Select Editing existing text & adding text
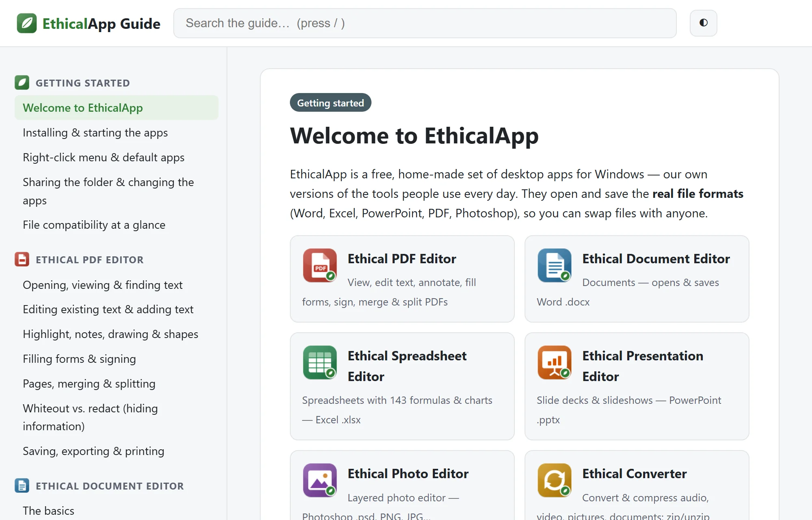This screenshot has width=812, height=520. tap(117, 309)
